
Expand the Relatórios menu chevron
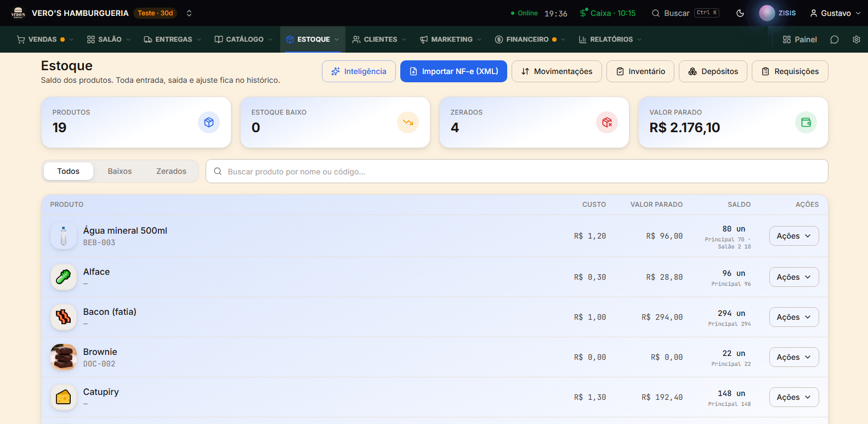pyautogui.click(x=639, y=39)
